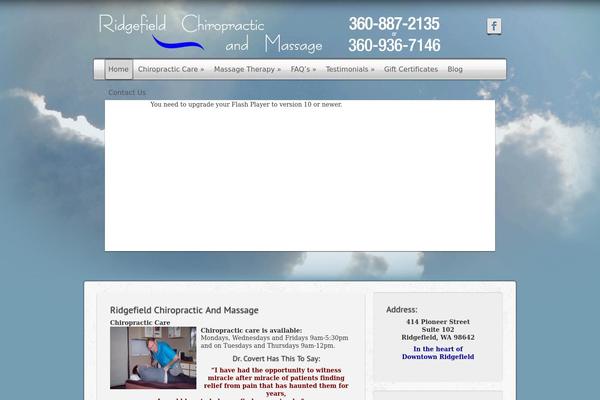The height and width of the screenshot is (400, 600).
Task: Click 'In the heart of' blue text
Action: pyautogui.click(x=438, y=349)
